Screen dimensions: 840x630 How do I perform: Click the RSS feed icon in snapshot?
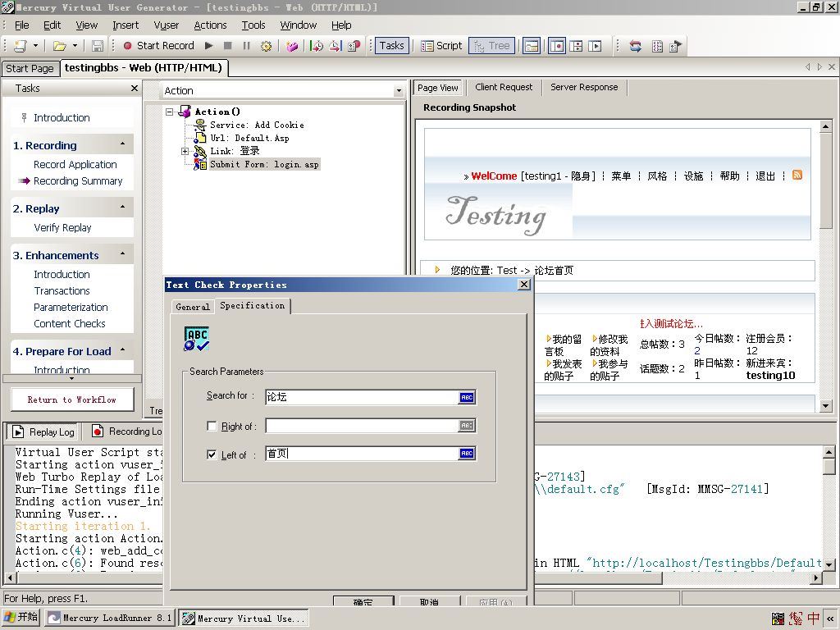[797, 176]
